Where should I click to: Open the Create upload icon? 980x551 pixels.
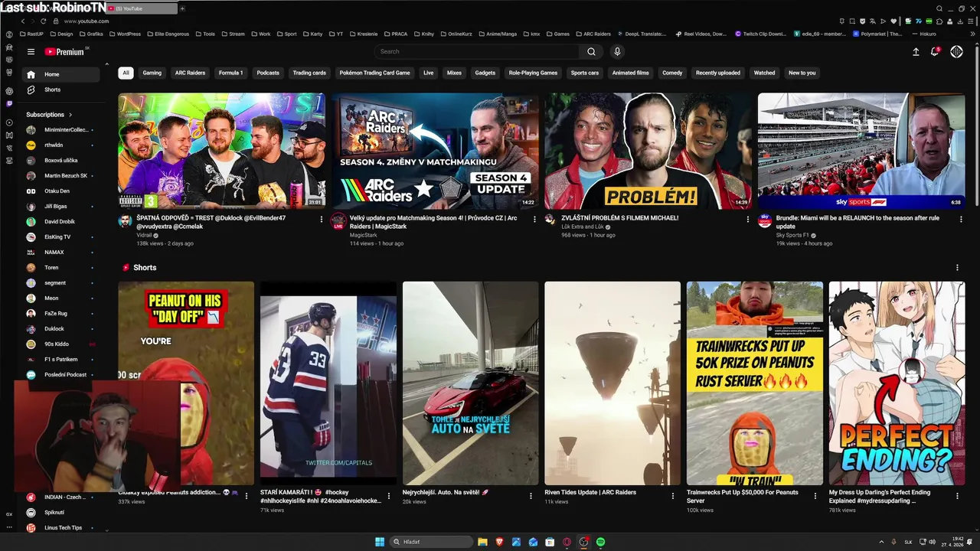[916, 51]
